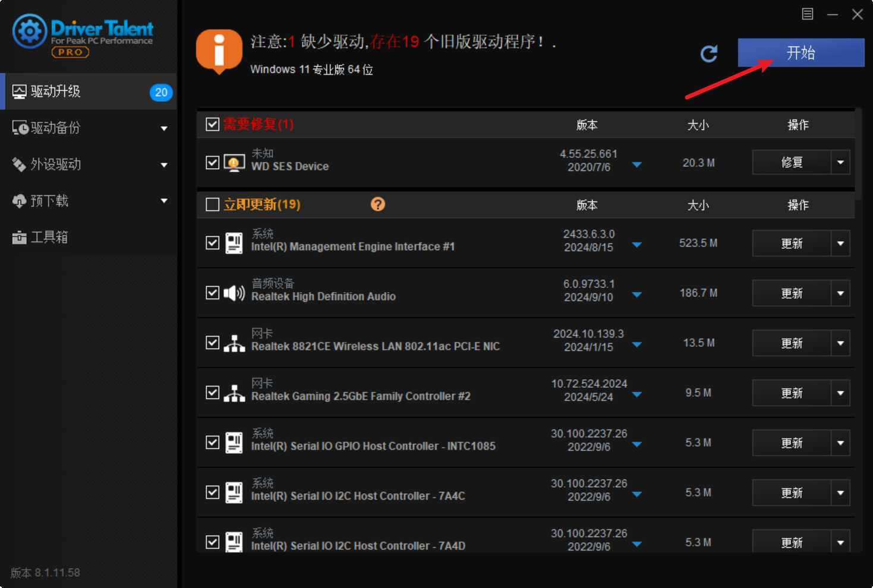Click the Serial IO I2C 7A4C device icon
The width and height of the screenshot is (873, 588).
point(234,492)
